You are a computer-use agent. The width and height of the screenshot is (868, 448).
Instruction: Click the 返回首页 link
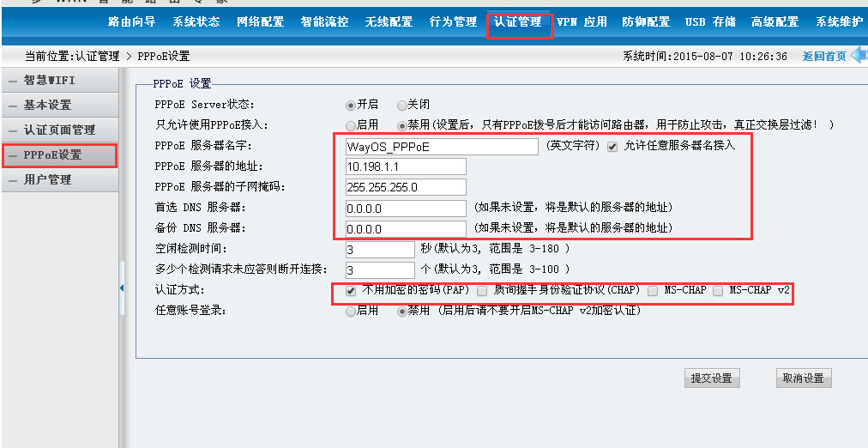click(x=823, y=57)
